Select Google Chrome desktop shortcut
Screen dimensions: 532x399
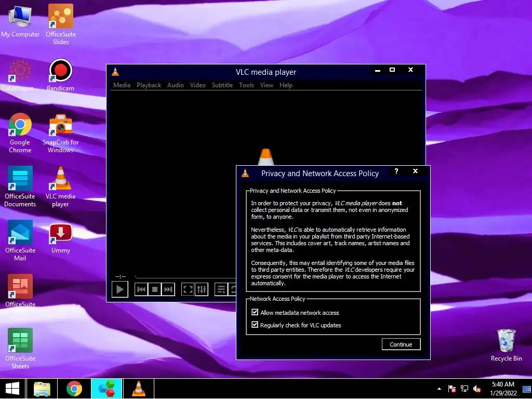[x=20, y=133]
